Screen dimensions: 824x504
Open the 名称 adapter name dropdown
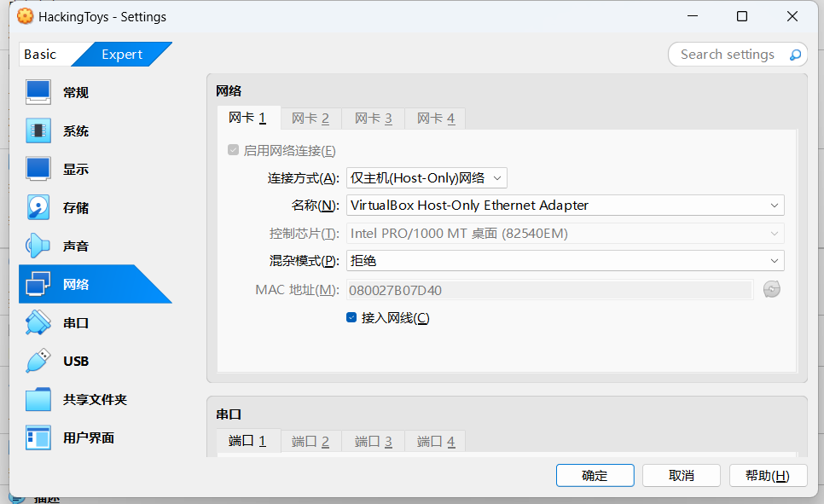565,206
